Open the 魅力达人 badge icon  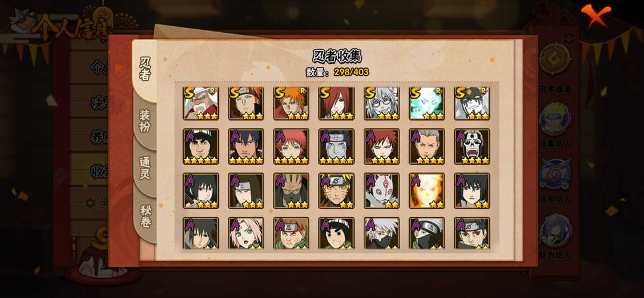coord(555,231)
